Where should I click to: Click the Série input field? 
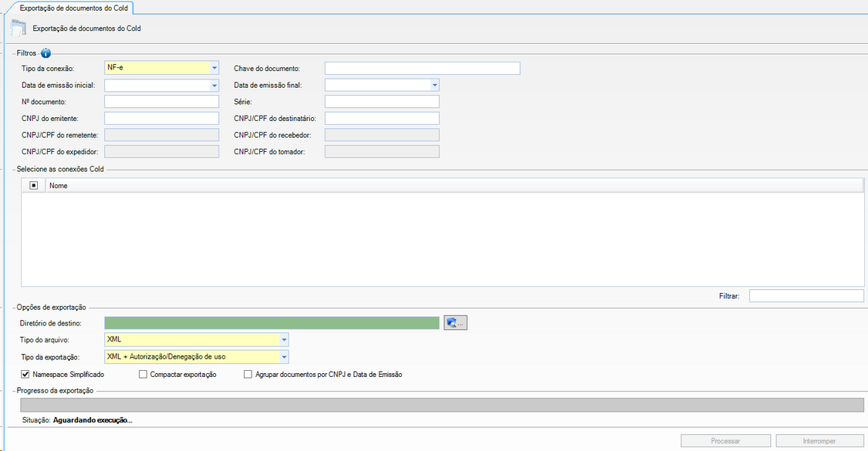[x=382, y=102]
